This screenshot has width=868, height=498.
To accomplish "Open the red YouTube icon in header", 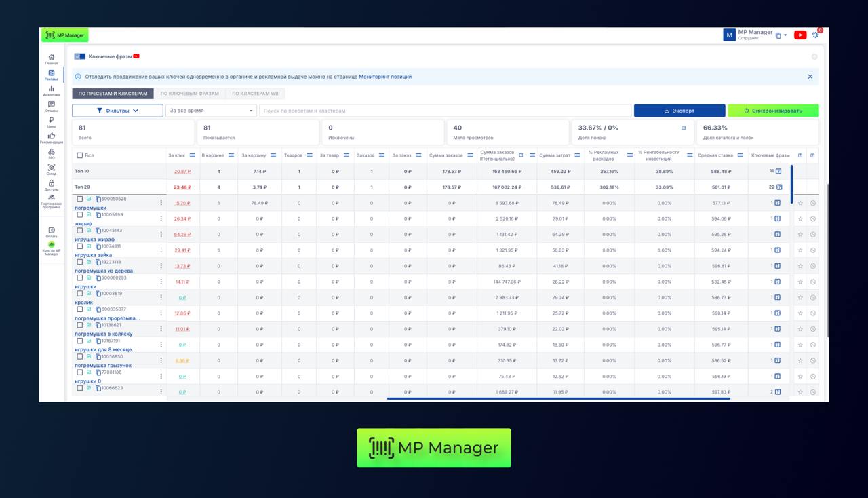I will click(800, 35).
